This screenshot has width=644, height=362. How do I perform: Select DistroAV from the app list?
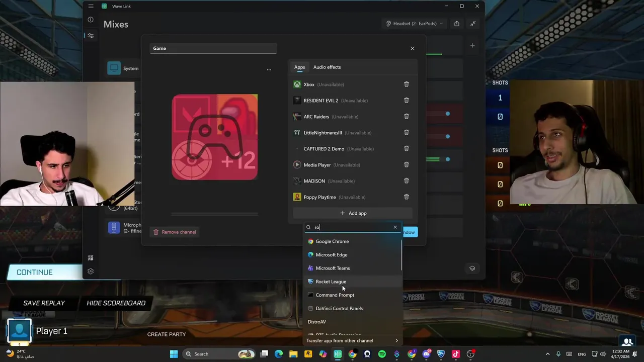tap(352, 322)
